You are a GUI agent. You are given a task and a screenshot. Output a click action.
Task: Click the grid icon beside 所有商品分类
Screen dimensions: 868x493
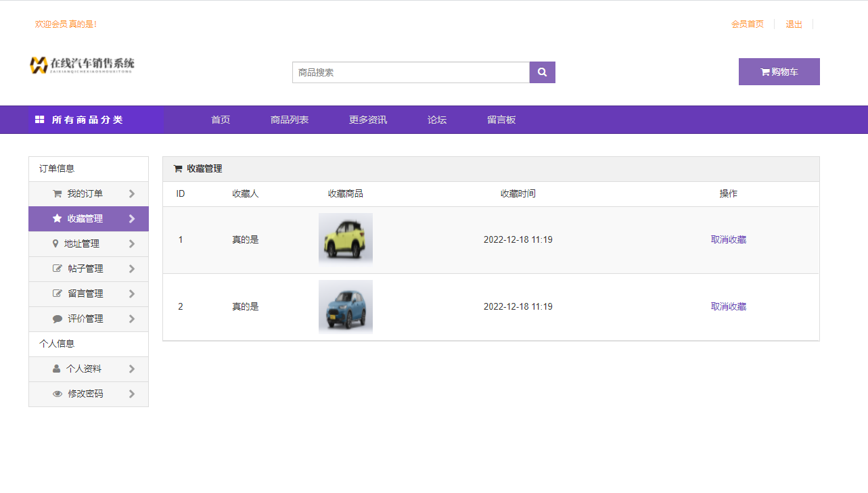[x=40, y=120]
